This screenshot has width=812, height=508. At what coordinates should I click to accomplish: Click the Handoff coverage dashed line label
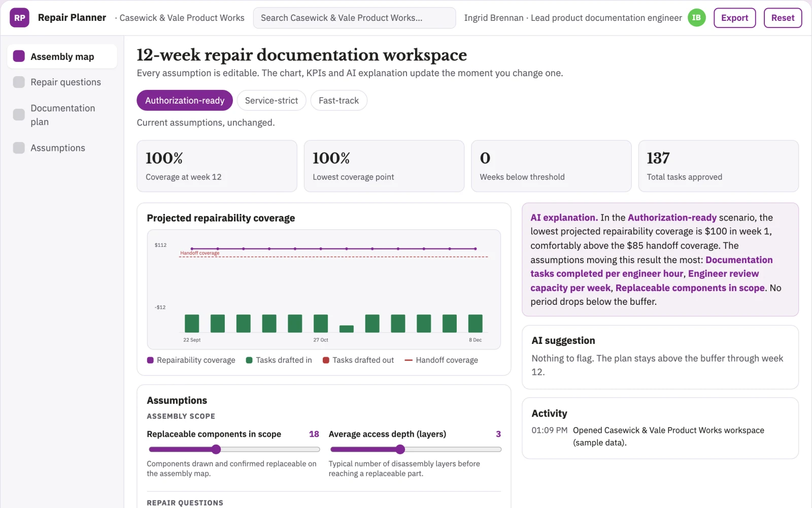click(x=200, y=253)
